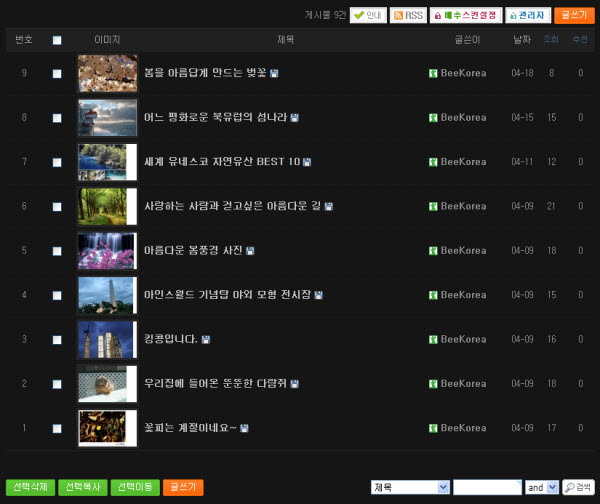Click the cherry blossom thumbnail in row 9

point(108,73)
